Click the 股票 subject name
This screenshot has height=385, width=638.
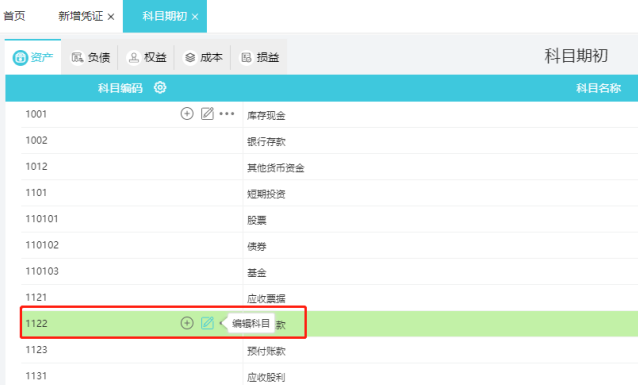pos(257,220)
